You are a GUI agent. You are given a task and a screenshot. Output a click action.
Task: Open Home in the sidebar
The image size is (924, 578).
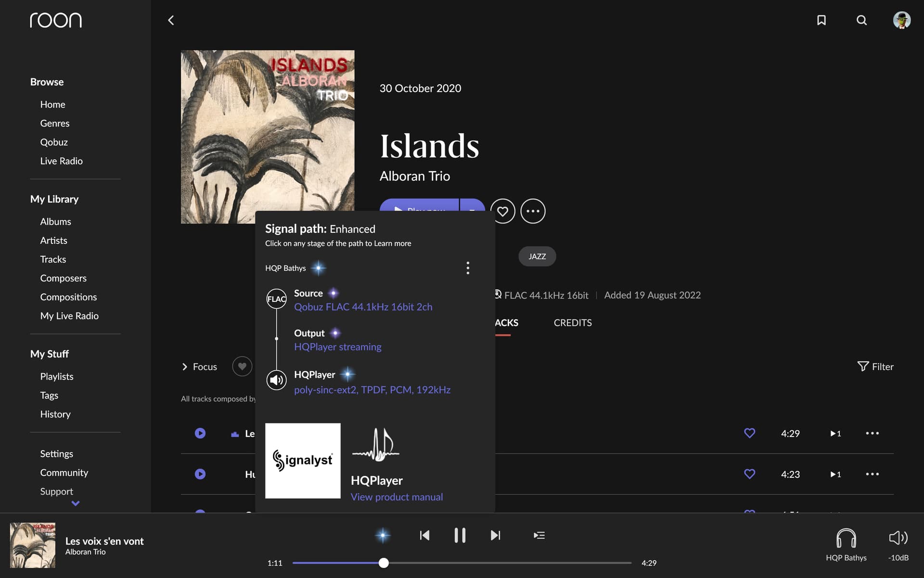[52, 104]
